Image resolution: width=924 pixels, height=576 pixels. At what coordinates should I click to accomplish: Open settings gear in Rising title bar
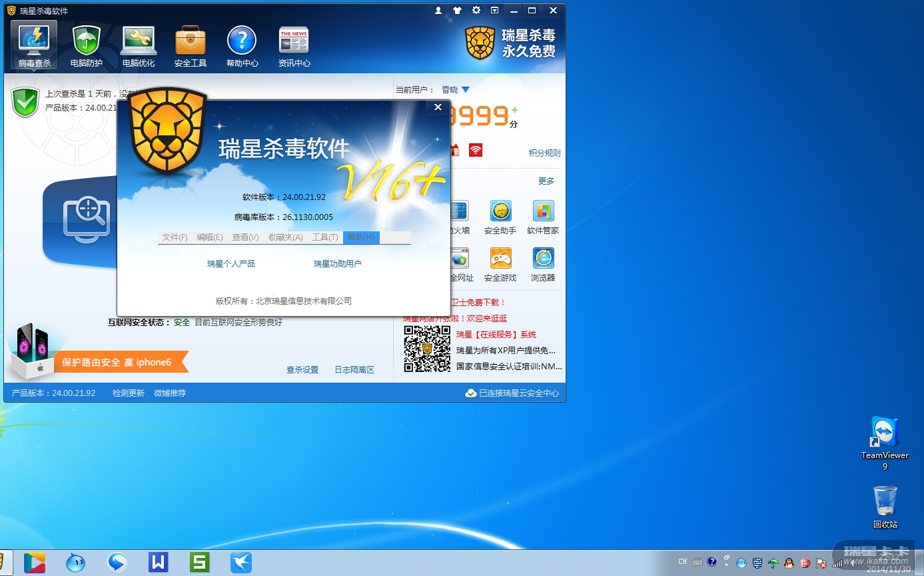click(476, 11)
